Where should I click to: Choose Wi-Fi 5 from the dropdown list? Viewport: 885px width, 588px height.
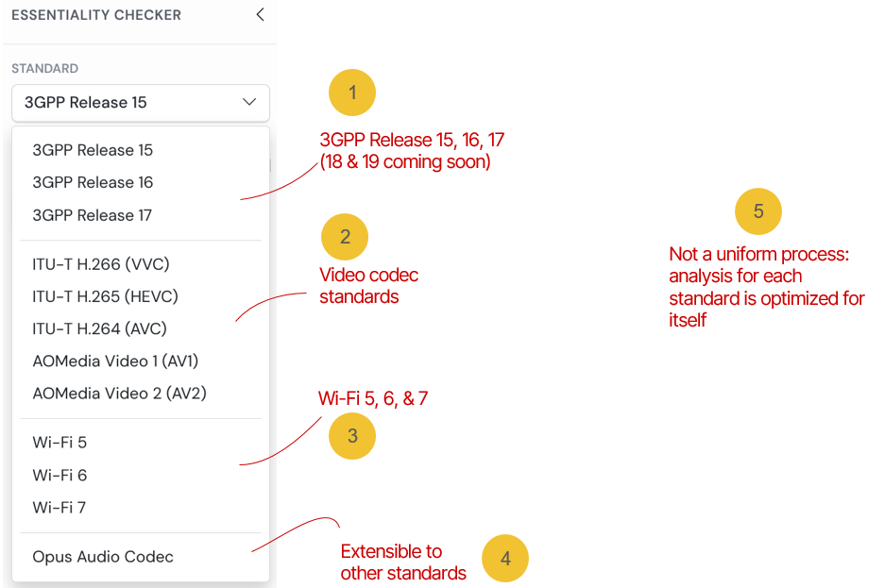141,442
